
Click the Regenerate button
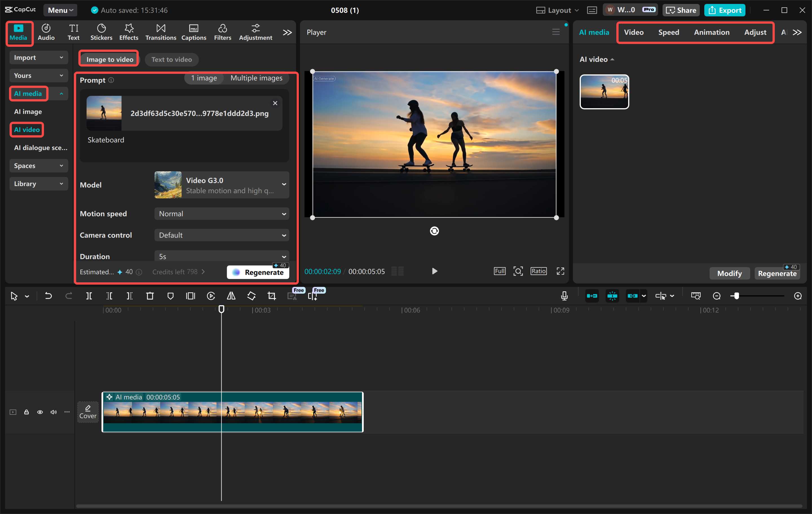258,272
